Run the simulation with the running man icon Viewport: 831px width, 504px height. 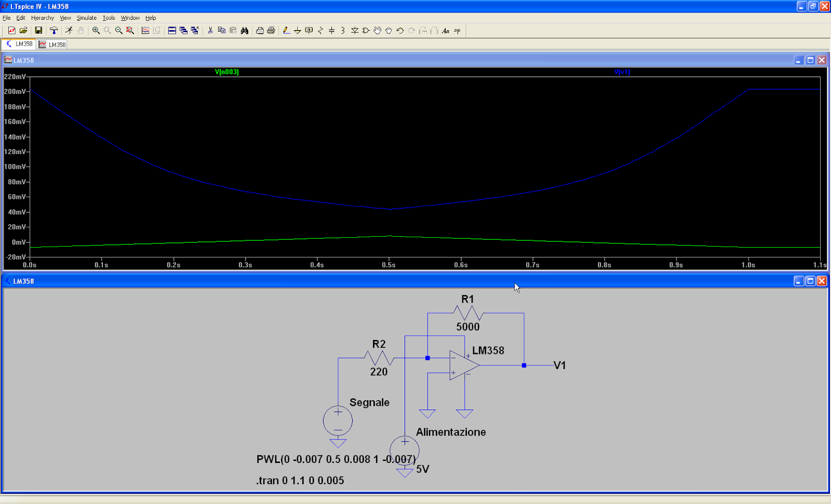pos(69,31)
